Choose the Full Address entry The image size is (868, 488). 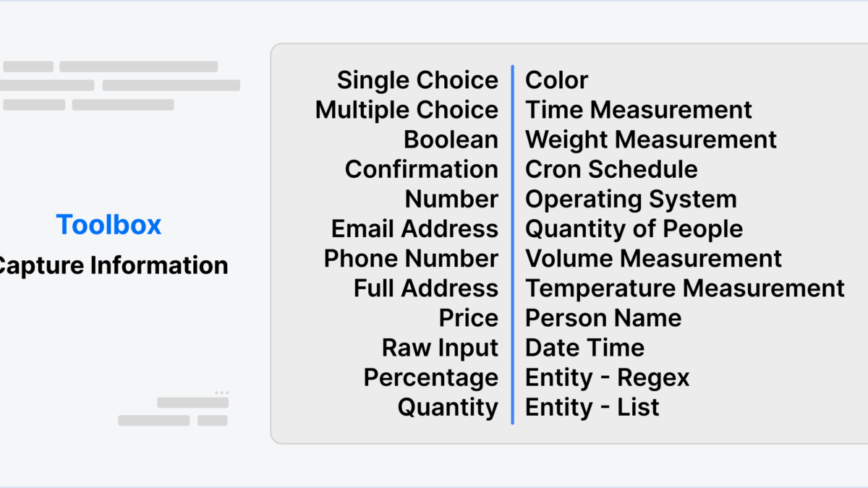tap(425, 288)
